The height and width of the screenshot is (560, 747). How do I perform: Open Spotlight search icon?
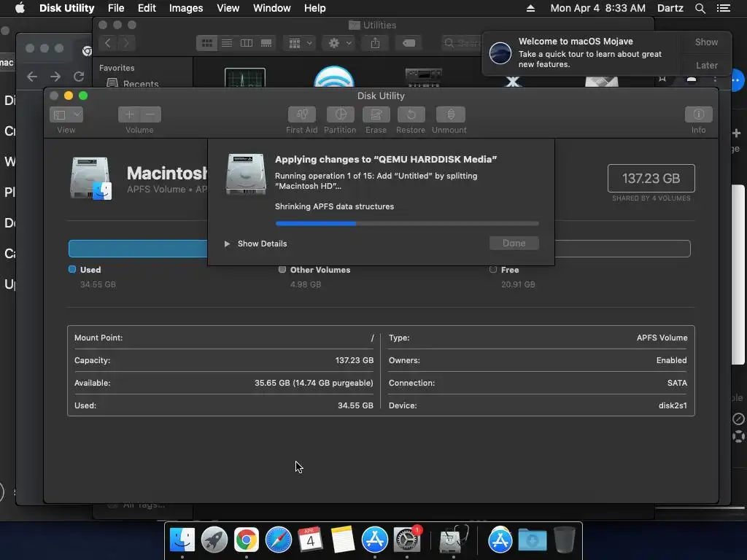(x=700, y=8)
